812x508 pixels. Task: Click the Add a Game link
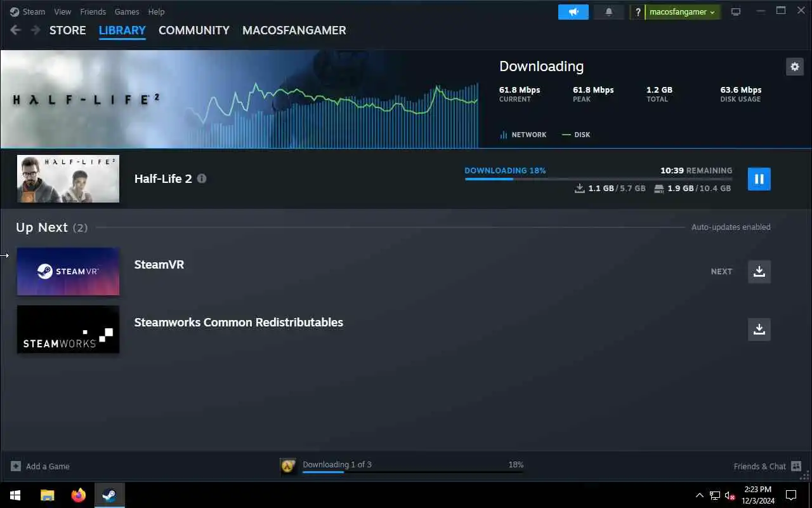point(48,466)
